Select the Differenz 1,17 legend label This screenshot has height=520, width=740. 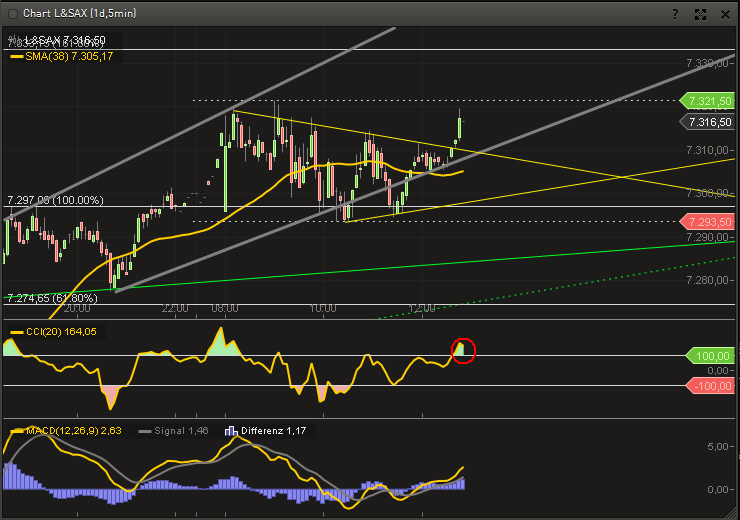click(x=274, y=430)
